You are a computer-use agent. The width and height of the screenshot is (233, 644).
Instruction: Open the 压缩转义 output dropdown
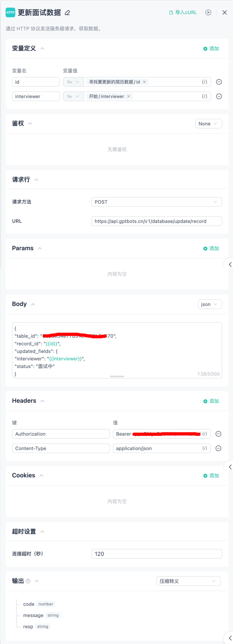pyautogui.click(x=188, y=581)
